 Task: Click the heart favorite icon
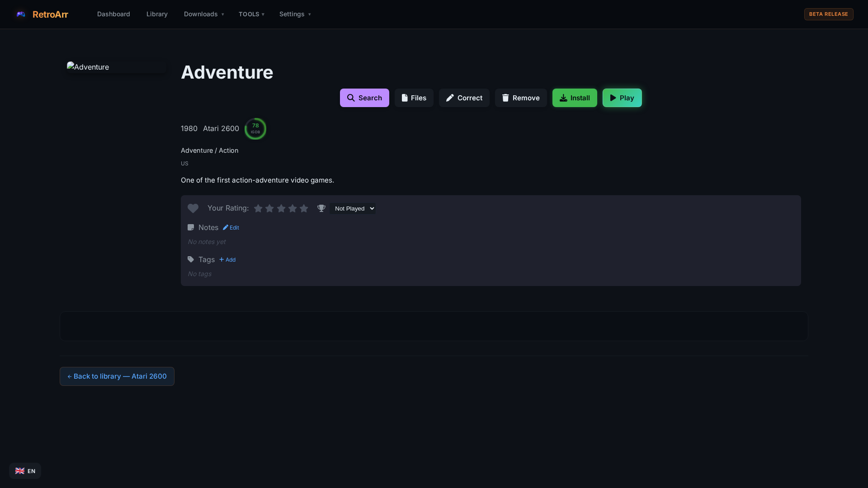point(193,208)
